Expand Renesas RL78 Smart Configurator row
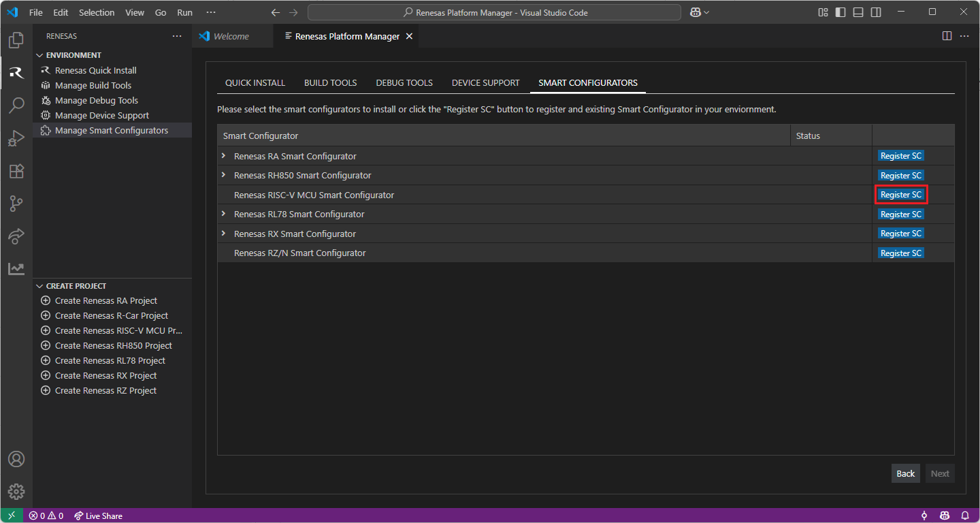The height and width of the screenshot is (523, 980). (223, 214)
